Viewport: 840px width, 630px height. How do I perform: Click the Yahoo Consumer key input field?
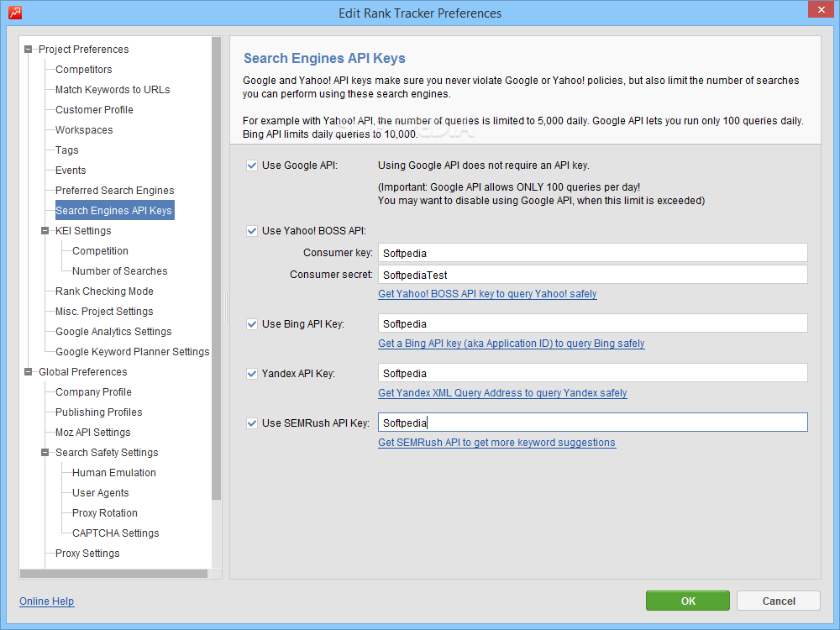(592, 253)
